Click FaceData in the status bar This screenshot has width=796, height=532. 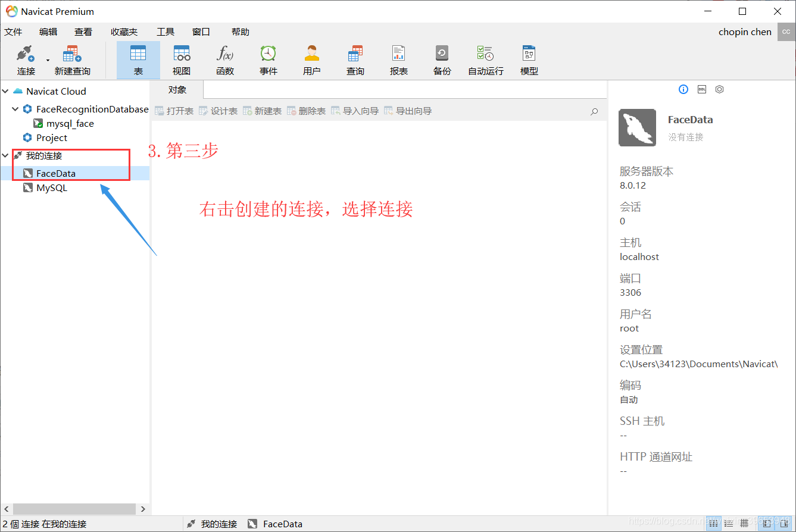click(283, 524)
